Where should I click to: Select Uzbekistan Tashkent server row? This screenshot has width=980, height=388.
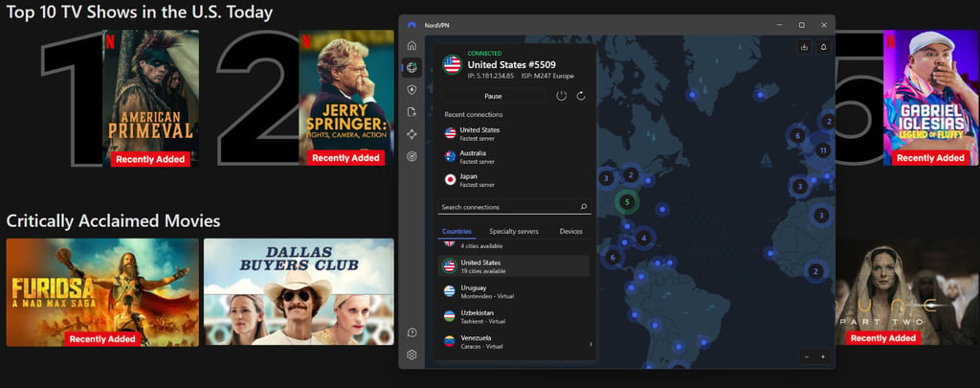click(514, 316)
